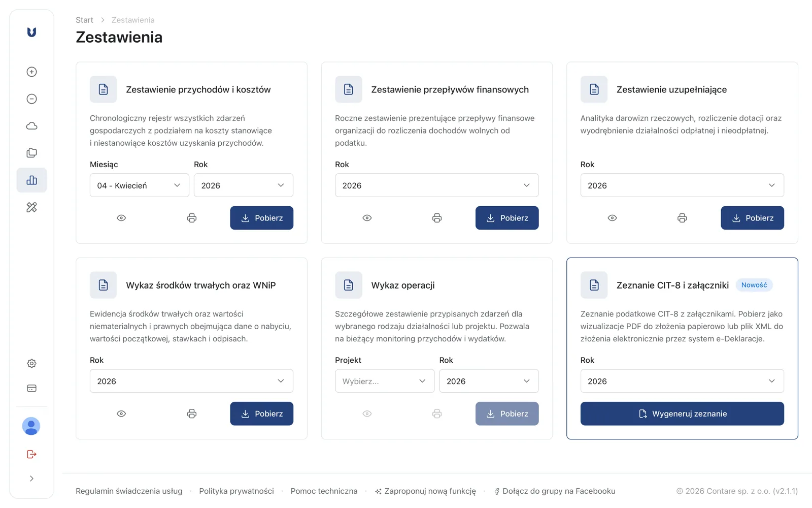812x508 pixels.
Task: Open Polityka prywatności in the footer
Action: point(236,491)
